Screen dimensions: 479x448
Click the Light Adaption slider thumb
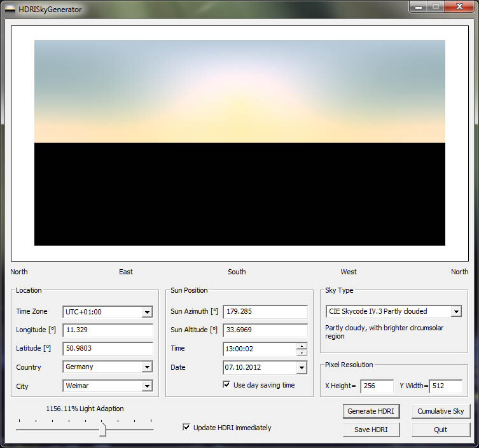click(x=103, y=430)
